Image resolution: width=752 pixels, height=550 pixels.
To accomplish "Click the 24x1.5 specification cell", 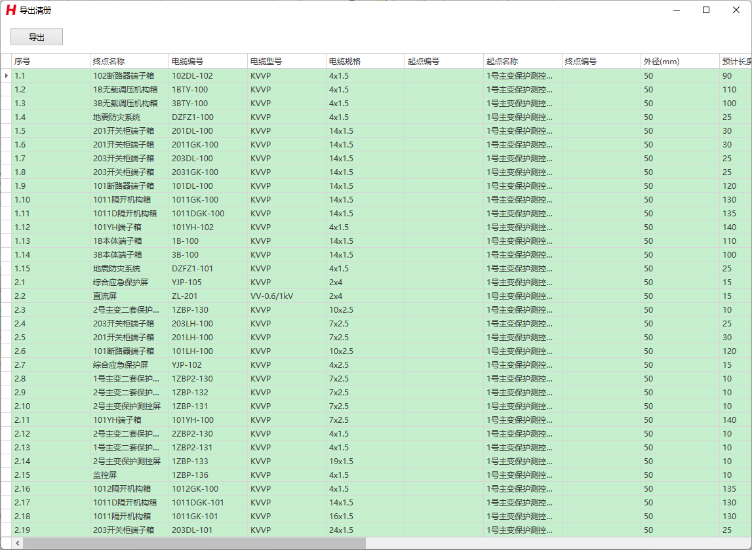I will (x=364, y=529).
